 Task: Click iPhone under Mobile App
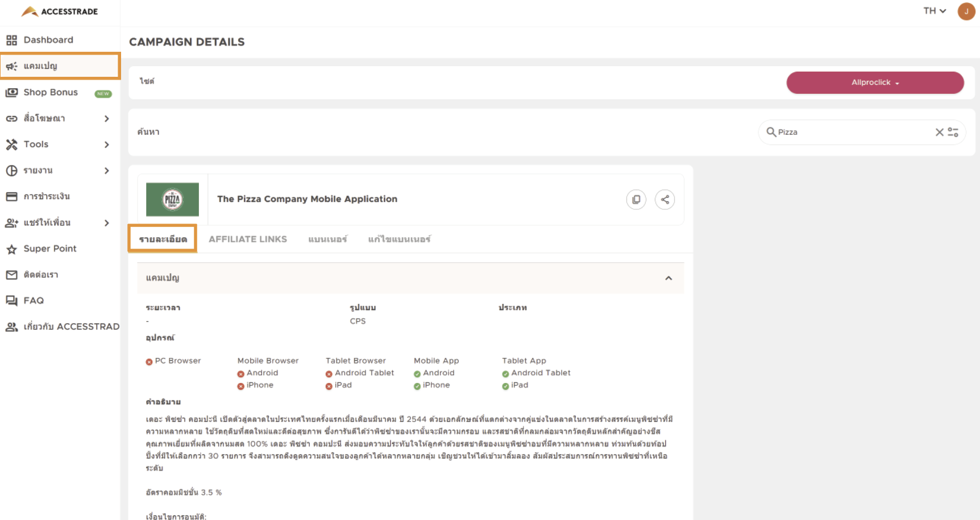432,385
